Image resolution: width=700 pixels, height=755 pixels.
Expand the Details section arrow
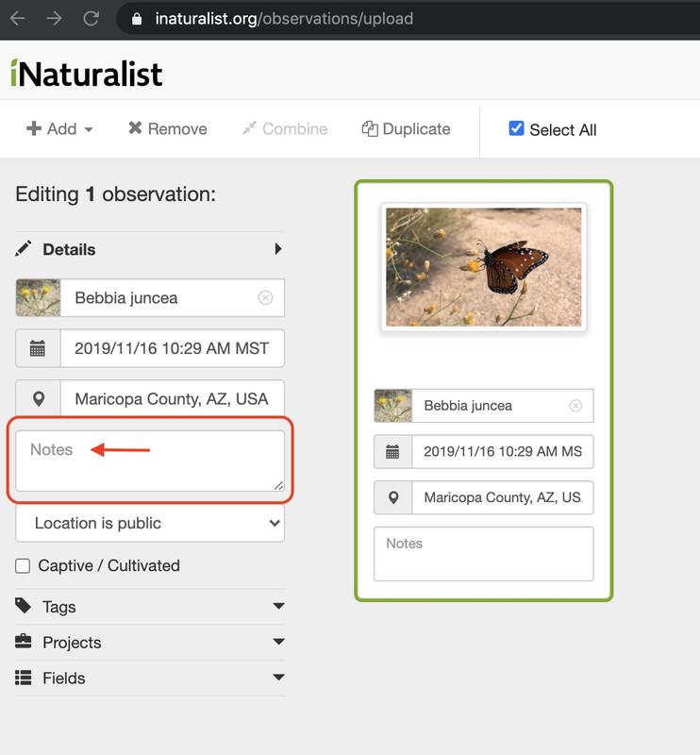(277, 249)
